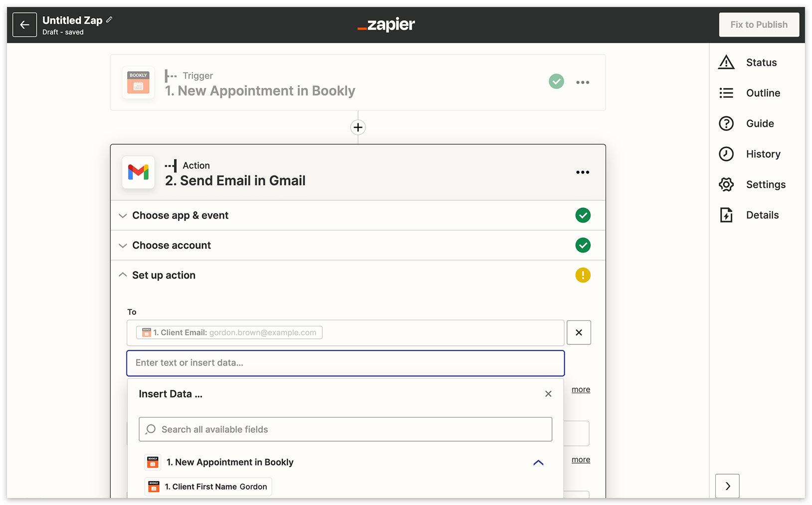The height and width of the screenshot is (505, 812).
Task: Click the yellow warning status icon
Action: click(x=583, y=275)
